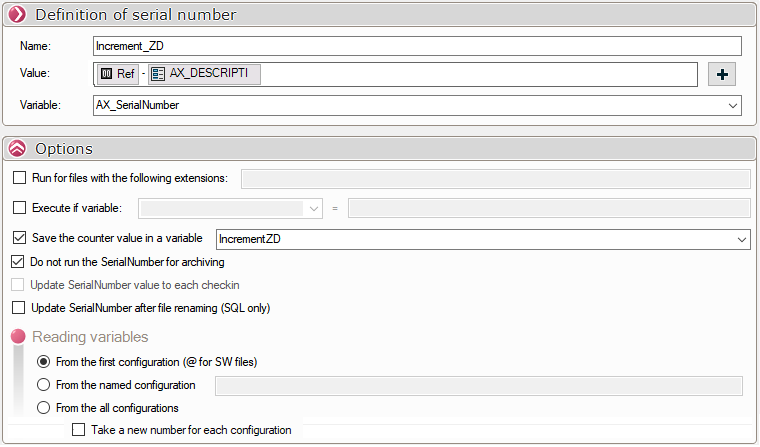Collapse the Definition of serial number section
760x447 pixels.
pyautogui.click(x=17, y=14)
